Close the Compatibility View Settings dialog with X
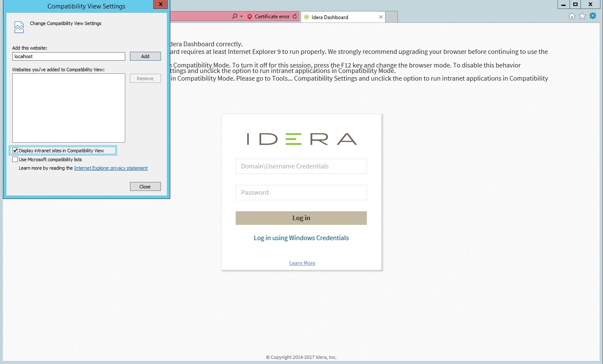 coord(160,5)
